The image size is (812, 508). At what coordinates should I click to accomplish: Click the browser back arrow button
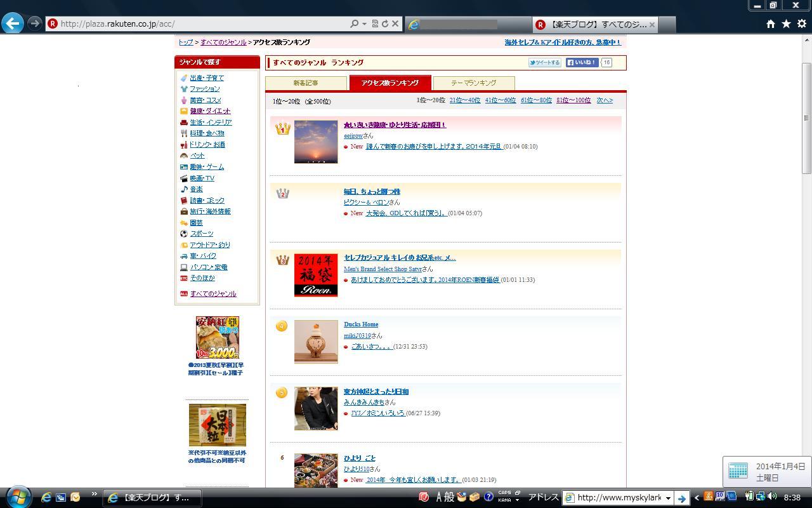tap(13, 23)
